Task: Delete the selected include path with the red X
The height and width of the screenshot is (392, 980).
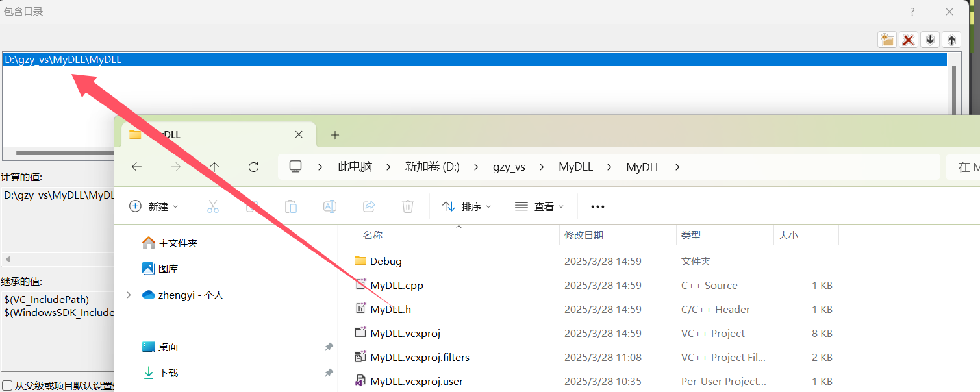Action: [908, 40]
